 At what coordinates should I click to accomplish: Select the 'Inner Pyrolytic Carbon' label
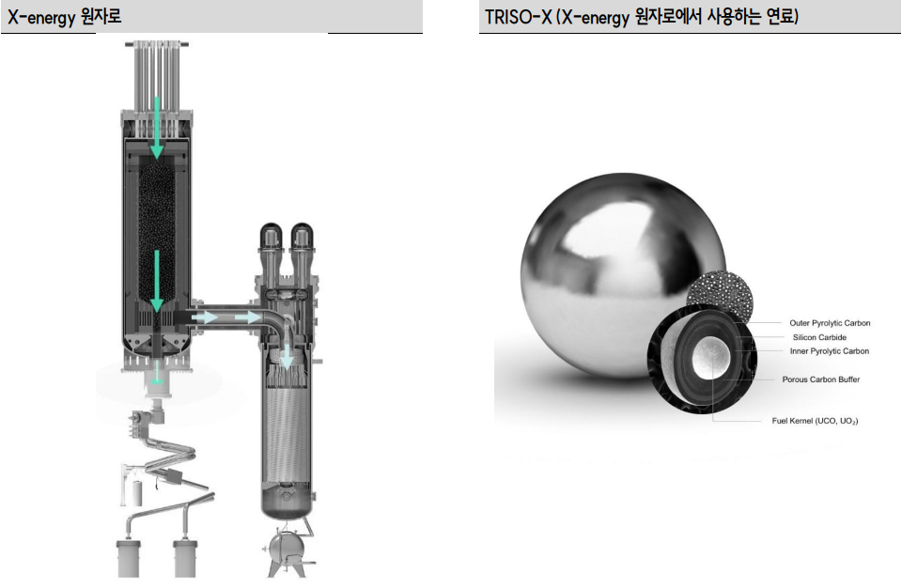coord(829,351)
